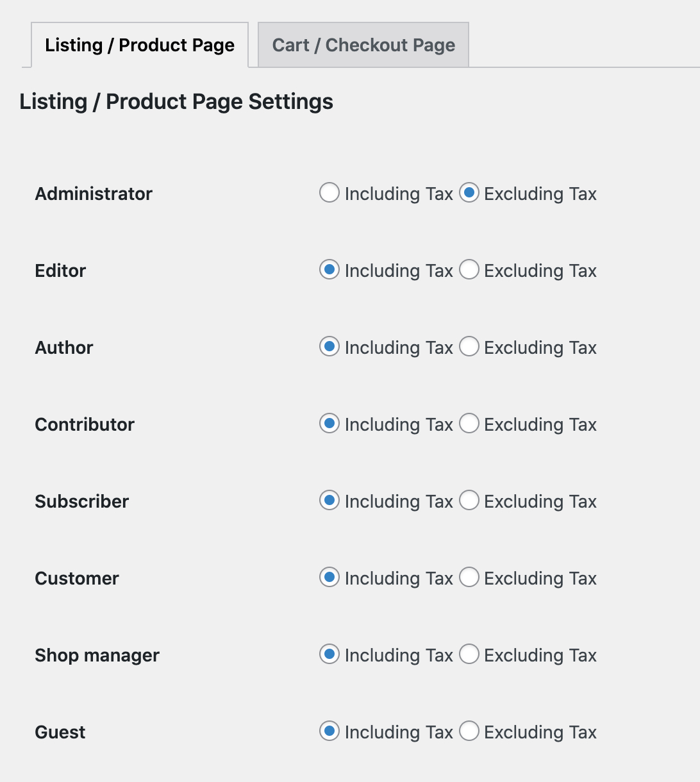This screenshot has width=700, height=782.
Task: Select Including Tax for Administrator
Action: pos(329,193)
